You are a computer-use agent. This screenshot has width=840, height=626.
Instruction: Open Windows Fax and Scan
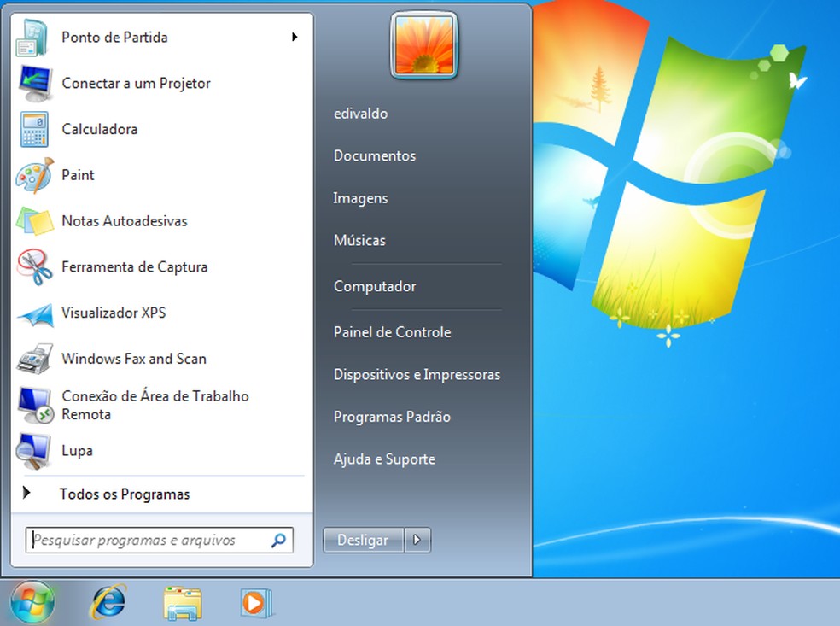[133, 359]
